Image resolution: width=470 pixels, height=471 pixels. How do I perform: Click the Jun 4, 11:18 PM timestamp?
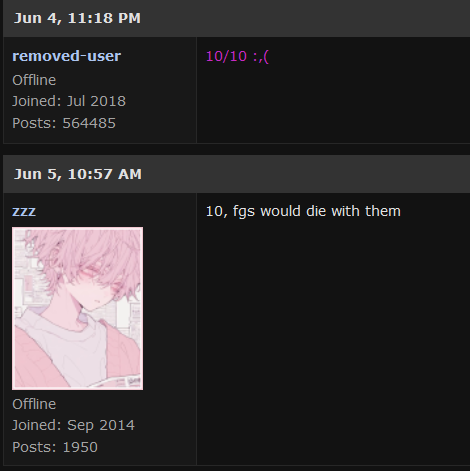pyautogui.click(x=77, y=18)
